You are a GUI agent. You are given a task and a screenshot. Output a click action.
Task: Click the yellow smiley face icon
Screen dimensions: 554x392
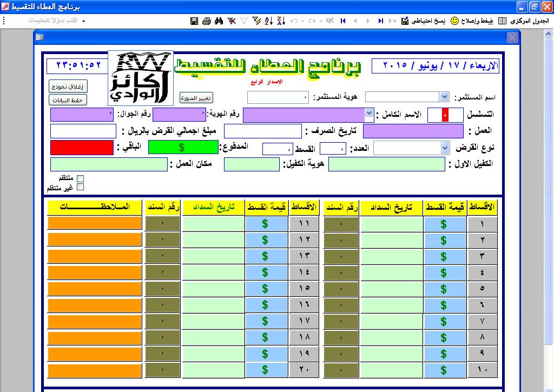pos(454,21)
